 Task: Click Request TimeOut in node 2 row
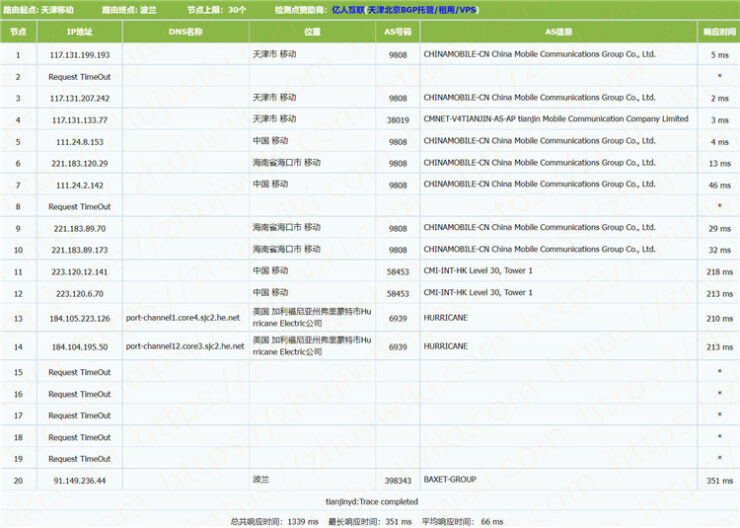[x=79, y=77]
